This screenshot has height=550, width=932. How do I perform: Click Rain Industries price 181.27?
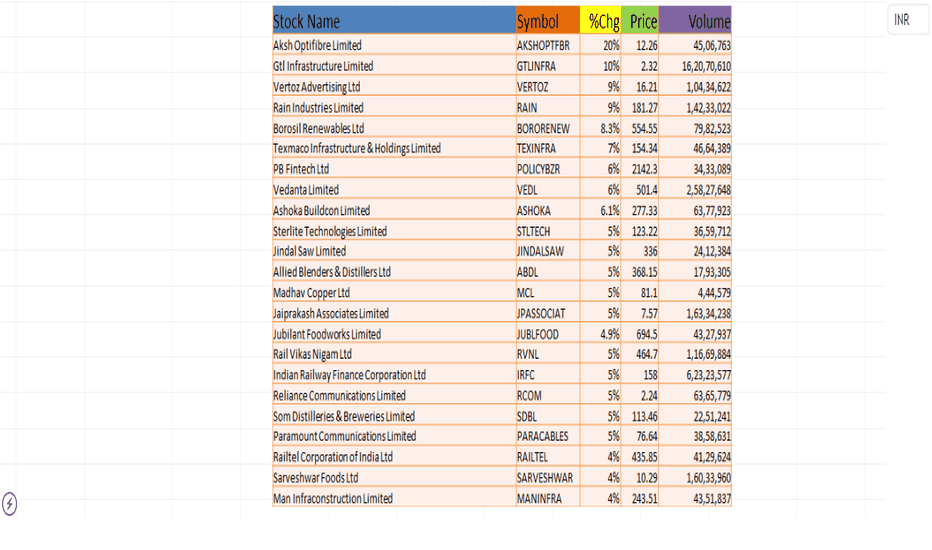[640, 108]
